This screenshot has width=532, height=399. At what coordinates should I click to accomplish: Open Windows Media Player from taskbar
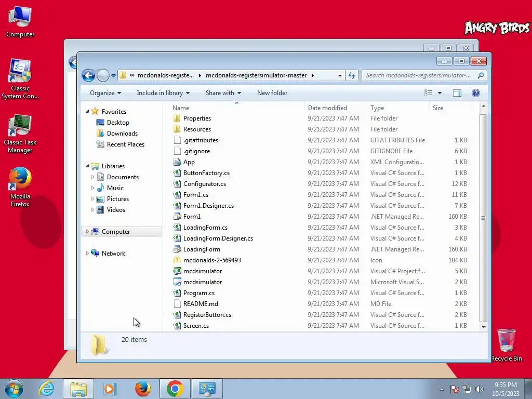[x=110, y=389]
